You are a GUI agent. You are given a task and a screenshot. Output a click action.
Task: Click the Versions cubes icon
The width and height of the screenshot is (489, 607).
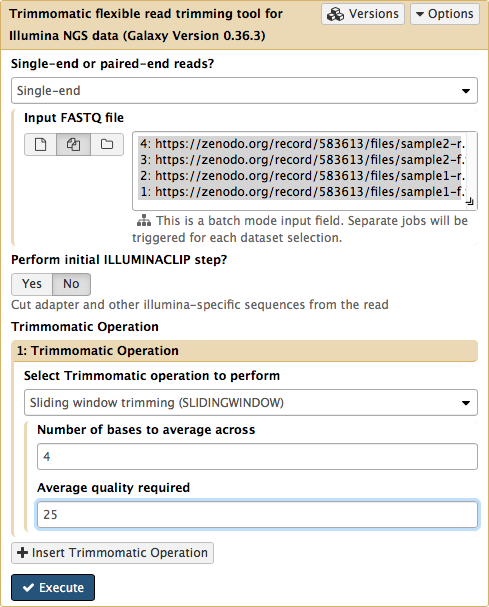(335, 14)
